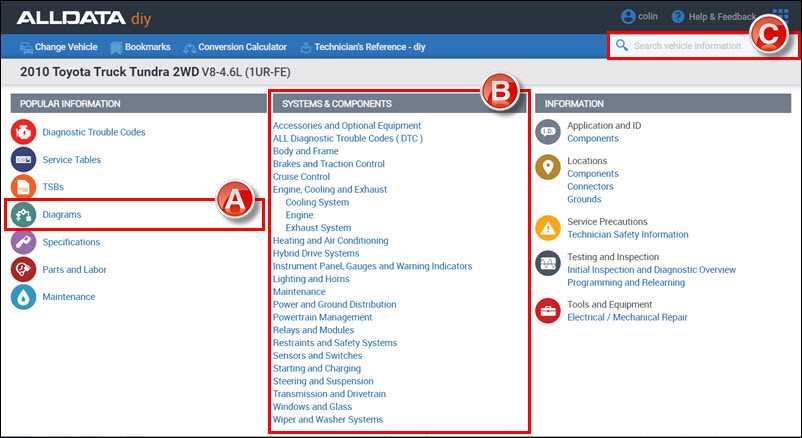Open the Maintenance link under Popular Information
Image resolution: width=802 pixels, height=438 pixels.
click(x=69, y=297)
